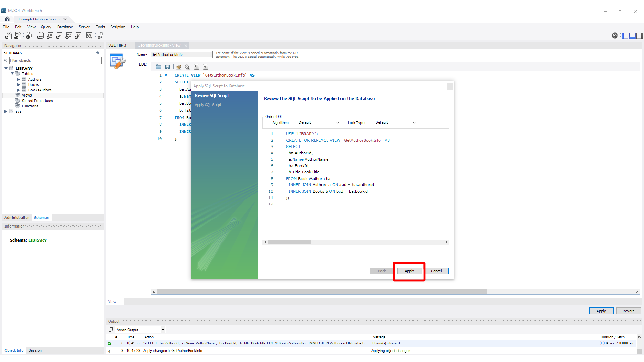Toggle the right sidebar panel

(x=640, y=36)
